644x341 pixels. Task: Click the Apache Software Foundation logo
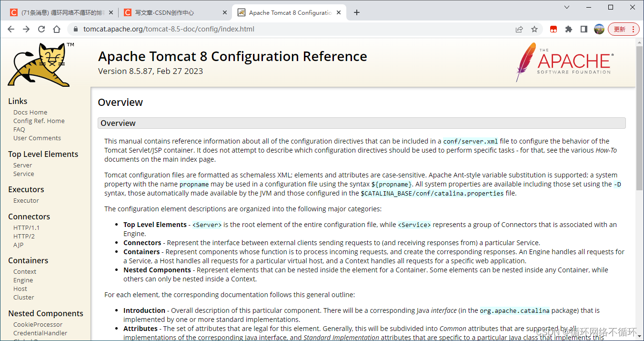[x=564, y=62]
